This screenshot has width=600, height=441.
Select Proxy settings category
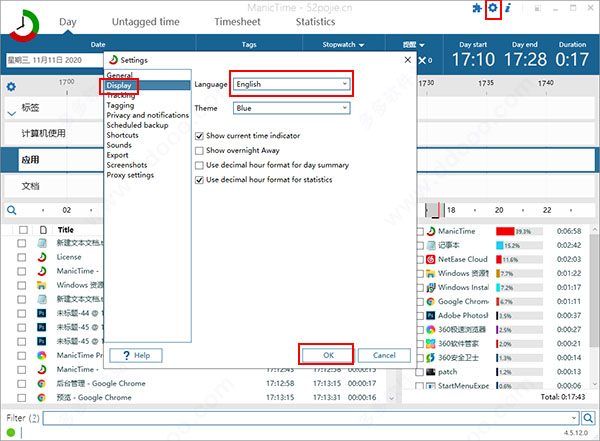tap(130, 175)
